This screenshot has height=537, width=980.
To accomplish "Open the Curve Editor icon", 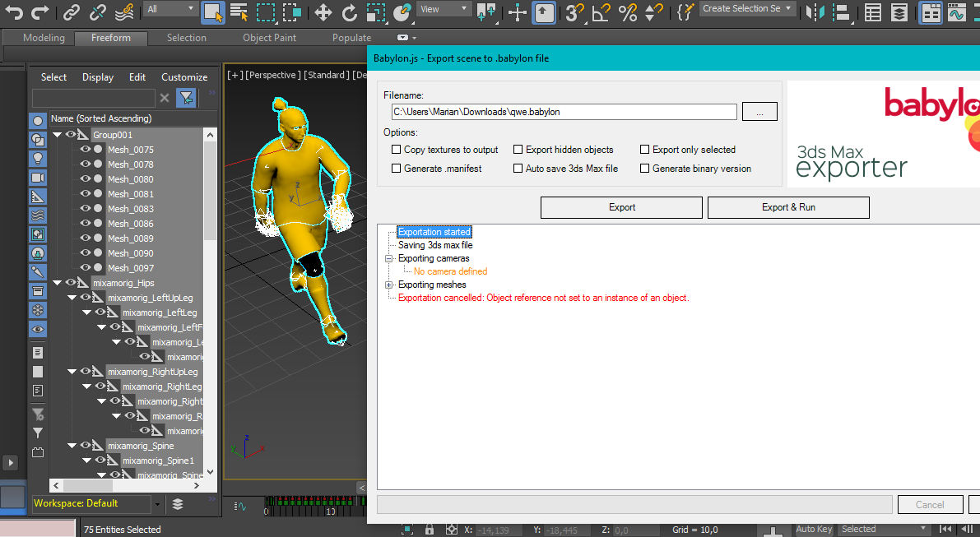I will 957,12.
